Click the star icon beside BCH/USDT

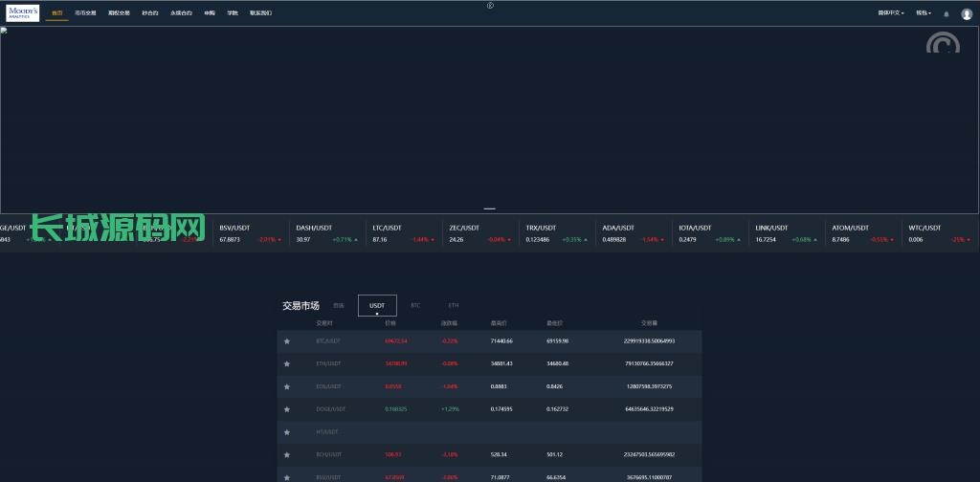286,455
